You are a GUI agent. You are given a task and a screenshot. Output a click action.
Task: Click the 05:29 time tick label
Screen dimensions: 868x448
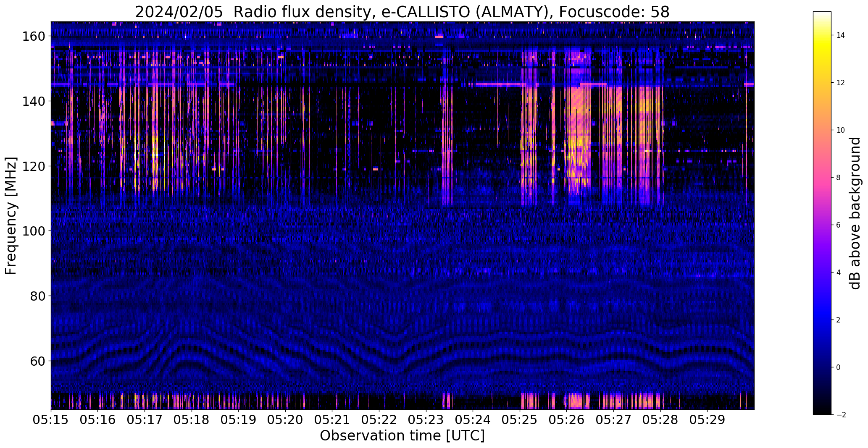(x=707, y=420)
